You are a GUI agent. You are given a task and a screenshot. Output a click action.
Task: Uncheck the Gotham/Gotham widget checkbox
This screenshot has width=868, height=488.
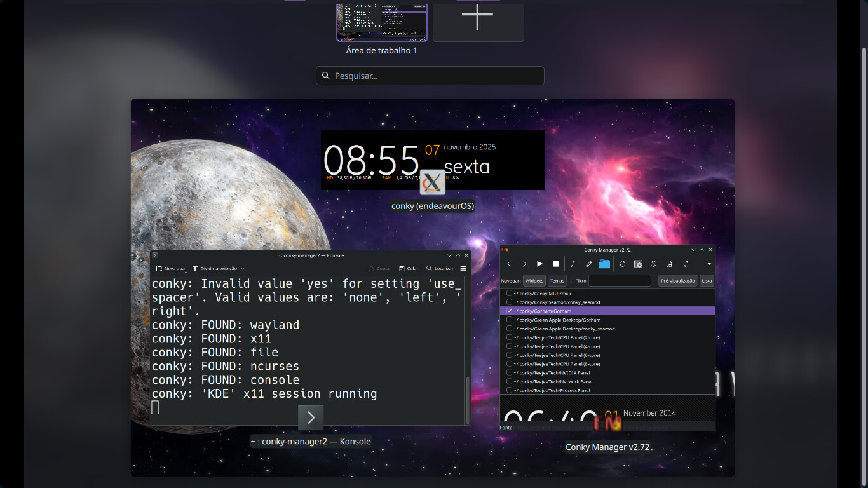[x=510, y=311]
